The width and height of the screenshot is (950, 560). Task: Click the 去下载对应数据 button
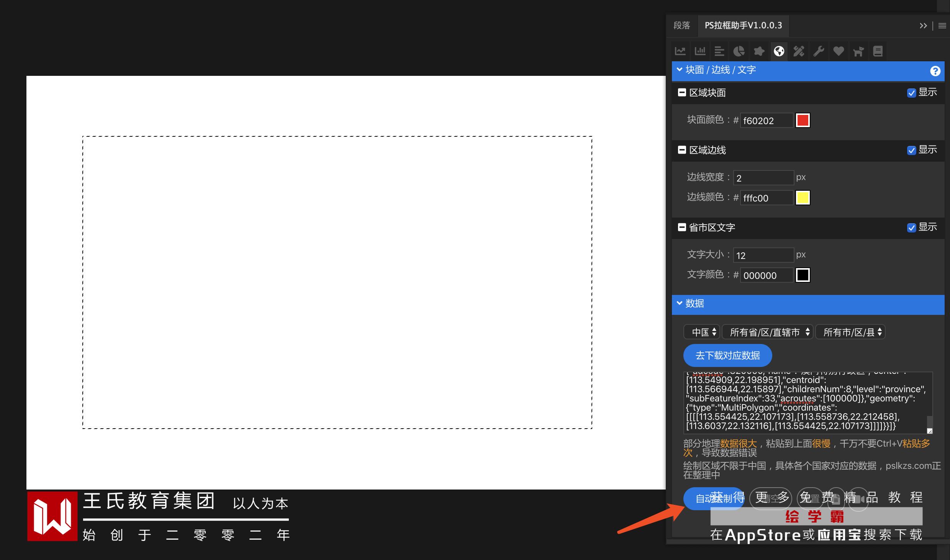(x=727, y=355)
